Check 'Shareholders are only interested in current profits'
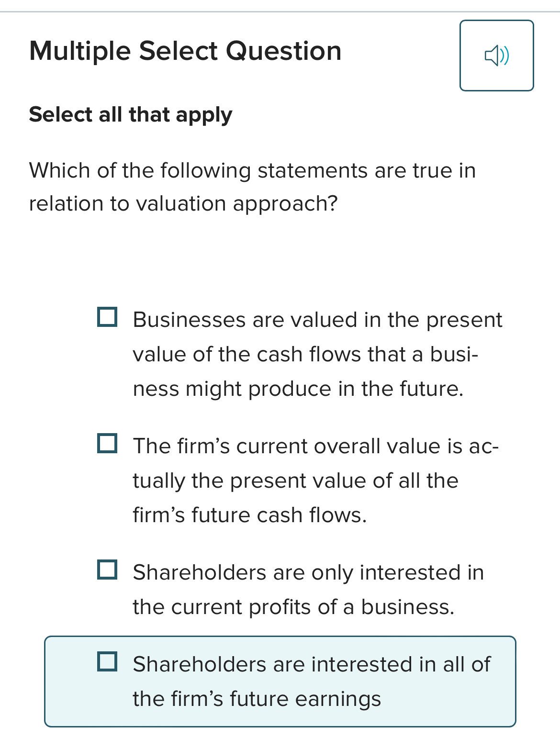 tap(106, 570)
